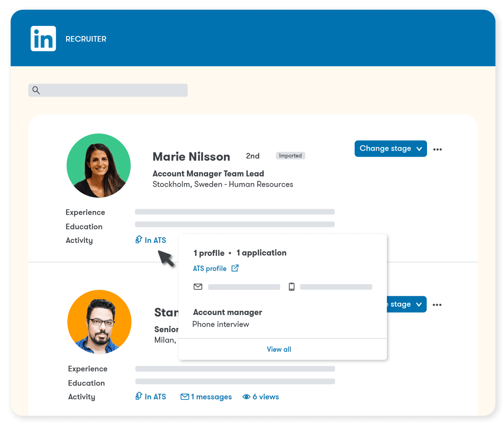Click the mobile phone icon in the ATS popup

292,287
